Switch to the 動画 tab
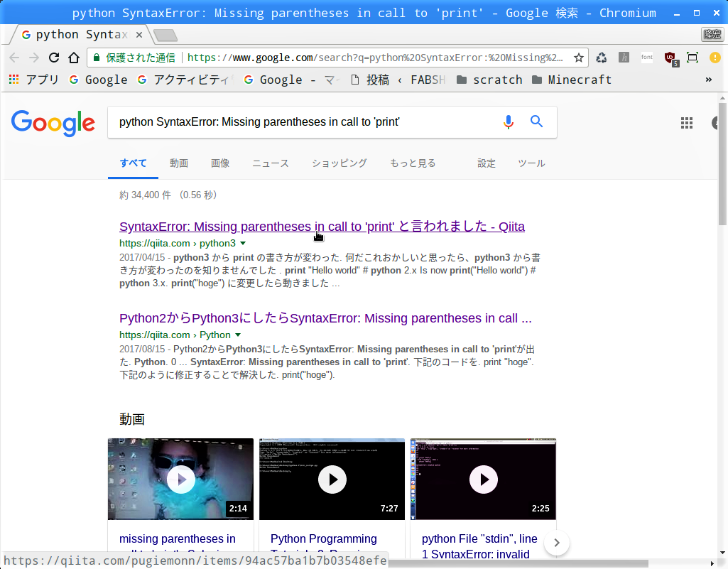Screen dimensions: 728x569 (179, 163)
